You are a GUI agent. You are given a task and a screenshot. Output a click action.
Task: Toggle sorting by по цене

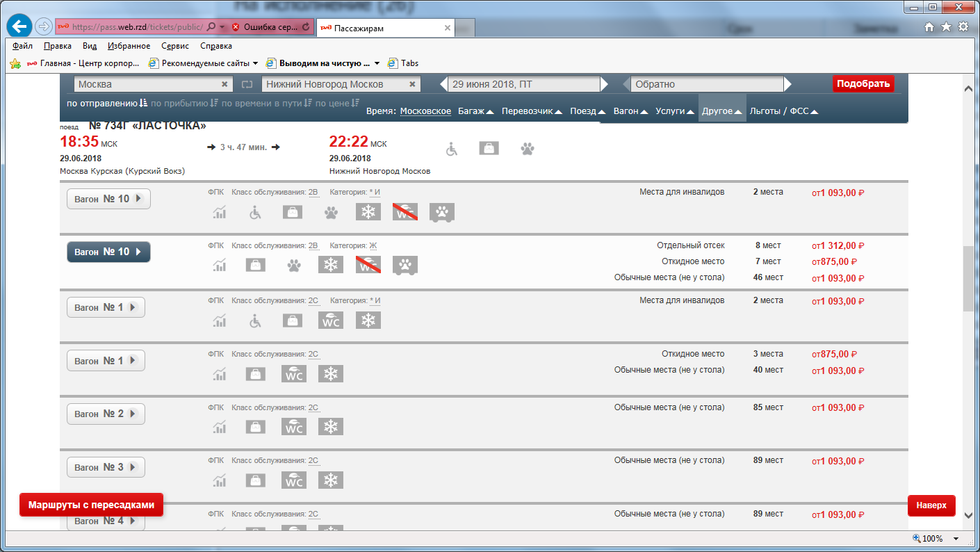tap(336, 104)
